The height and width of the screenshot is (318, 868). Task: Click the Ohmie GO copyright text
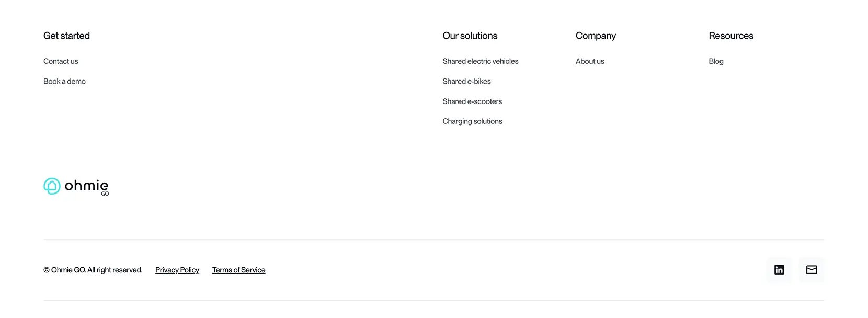93,270
